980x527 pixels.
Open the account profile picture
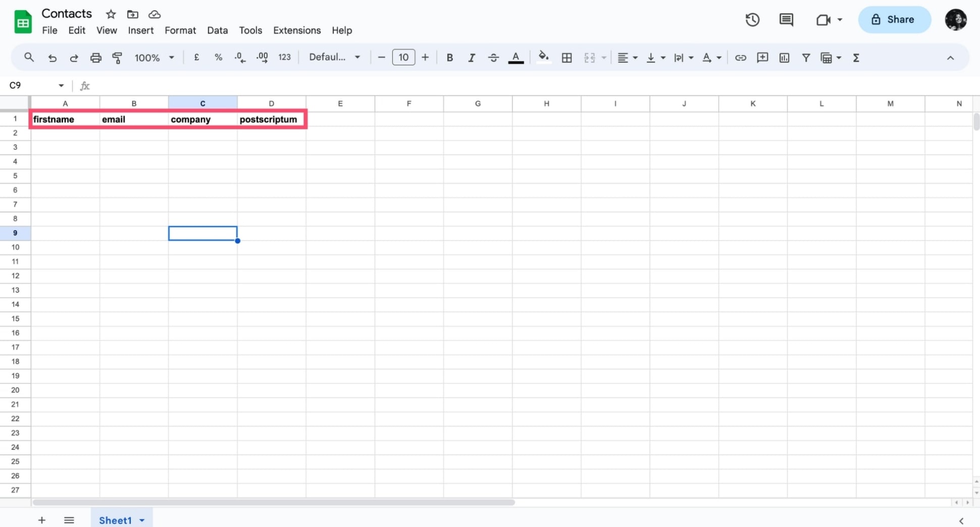pyautogui.click(x=955, y=20)
